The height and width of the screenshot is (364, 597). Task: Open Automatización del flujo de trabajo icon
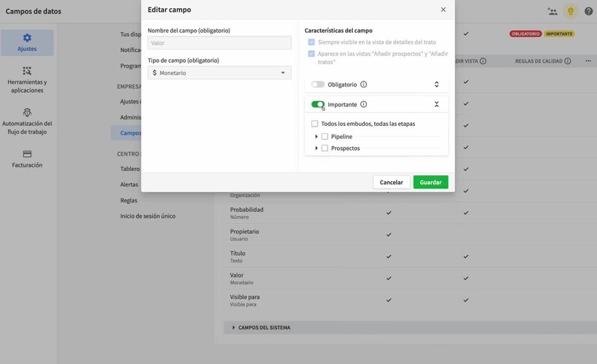coord(27,112)
